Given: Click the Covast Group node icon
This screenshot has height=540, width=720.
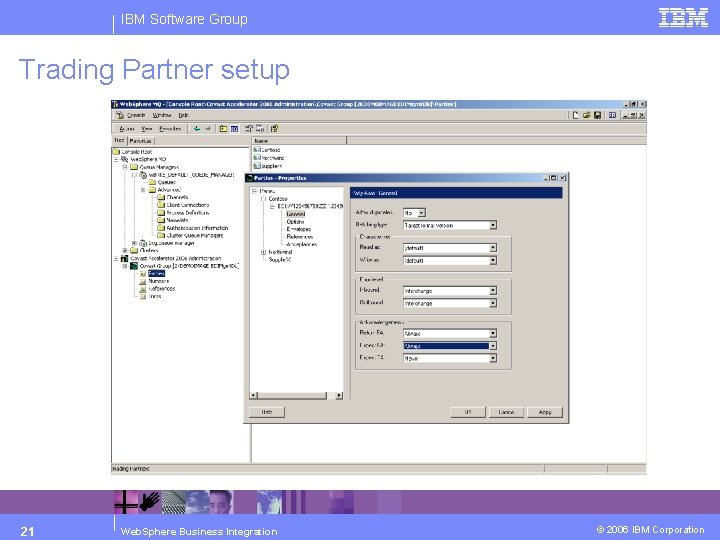Looking at the screenshot, I should (134, 266).
